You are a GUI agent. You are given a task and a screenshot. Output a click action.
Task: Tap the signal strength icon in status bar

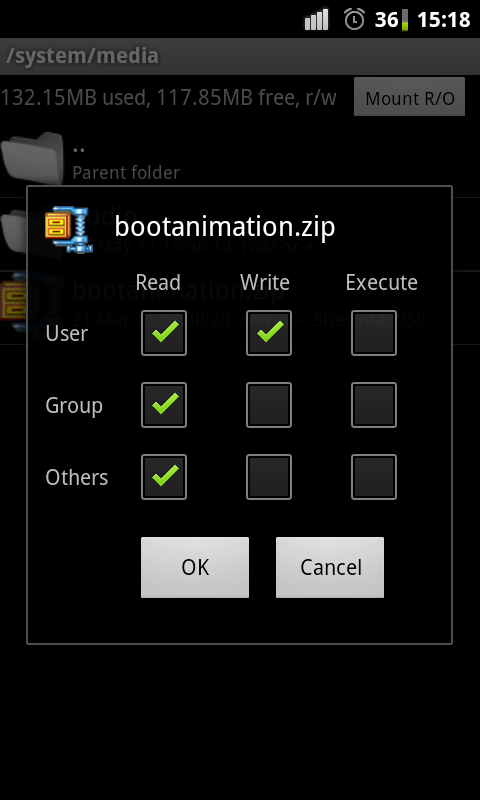[x=316, y=20]
